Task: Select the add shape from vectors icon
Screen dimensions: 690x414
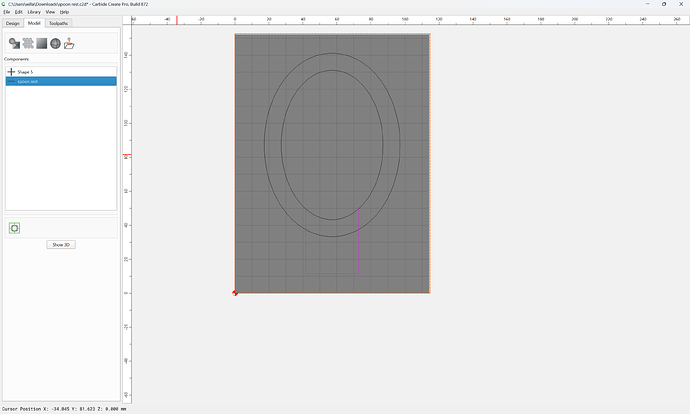Action: [x=15, y=43]
